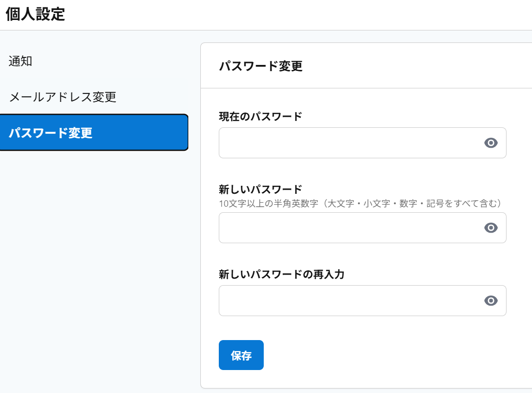Image resolution: width=532 pixels, height=393 pixels.
Task: Reveal the new password via eye icon
Action: tap(491, 228)
